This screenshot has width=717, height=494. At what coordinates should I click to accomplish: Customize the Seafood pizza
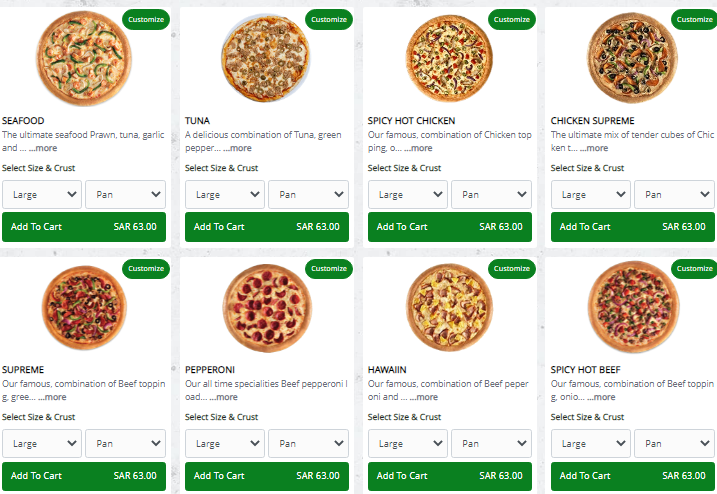[146, 19]
